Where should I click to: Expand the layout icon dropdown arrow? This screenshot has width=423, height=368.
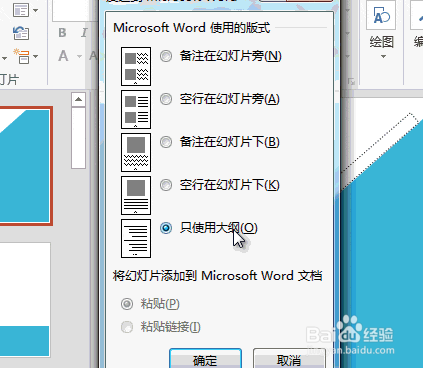35,10
